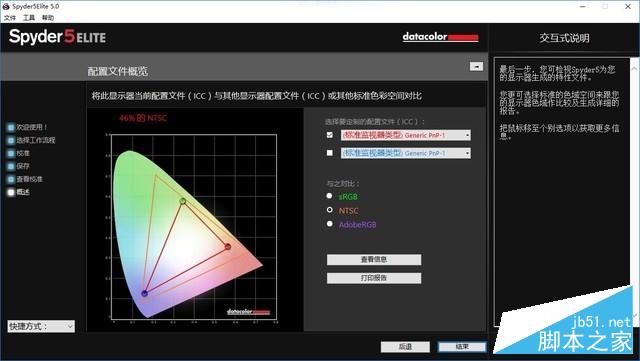Open the 工具 menu
This screenshot has height=361, width=640.
(x=29, y=18)
